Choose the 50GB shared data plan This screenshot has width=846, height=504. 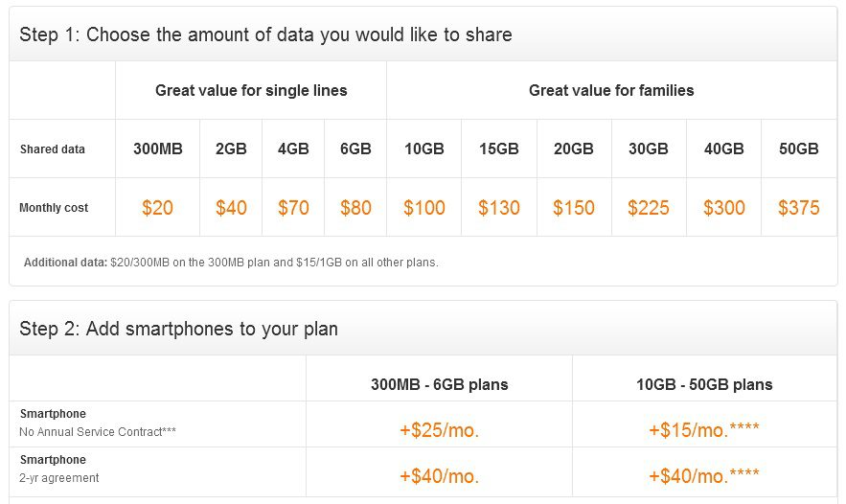799,149
